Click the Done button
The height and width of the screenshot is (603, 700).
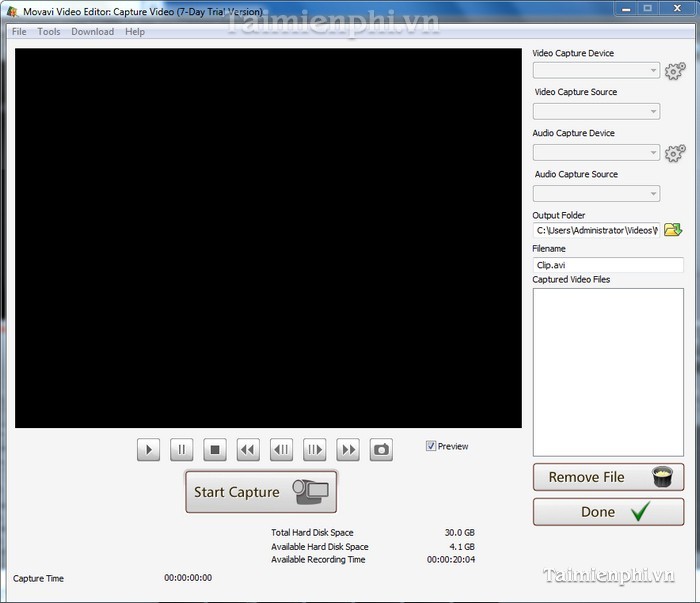click(608, 512)
